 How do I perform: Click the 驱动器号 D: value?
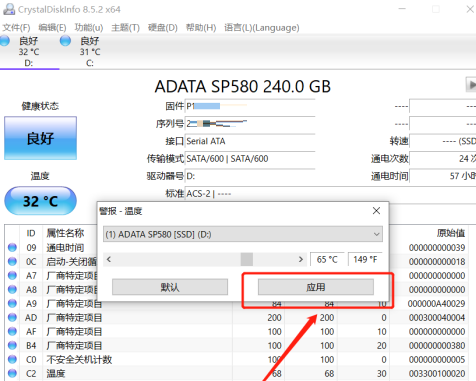click(x=190, y=176)
